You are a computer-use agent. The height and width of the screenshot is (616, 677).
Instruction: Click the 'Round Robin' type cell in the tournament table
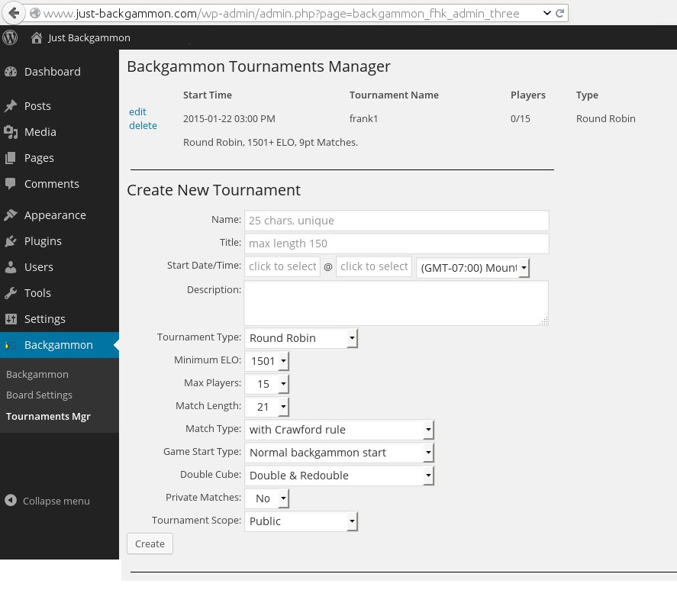click(x=606, y=119)
